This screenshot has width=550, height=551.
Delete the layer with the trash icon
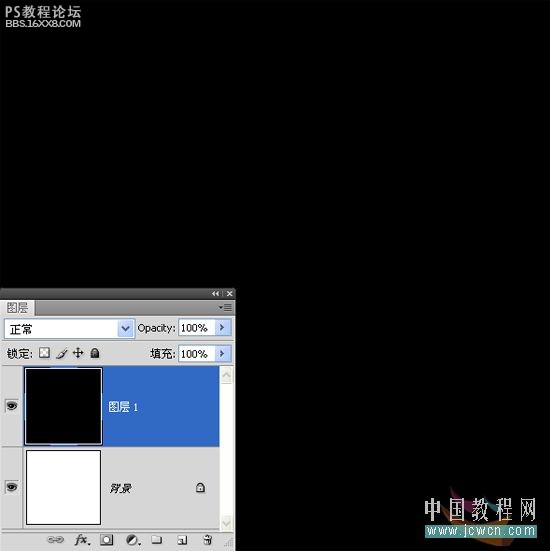click(208, 539)
